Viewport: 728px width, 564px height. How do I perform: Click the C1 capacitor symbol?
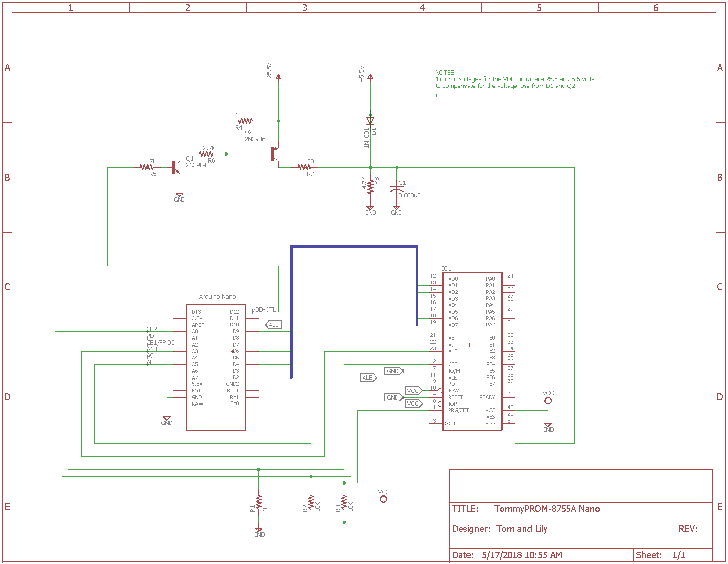tap(396, 188)
